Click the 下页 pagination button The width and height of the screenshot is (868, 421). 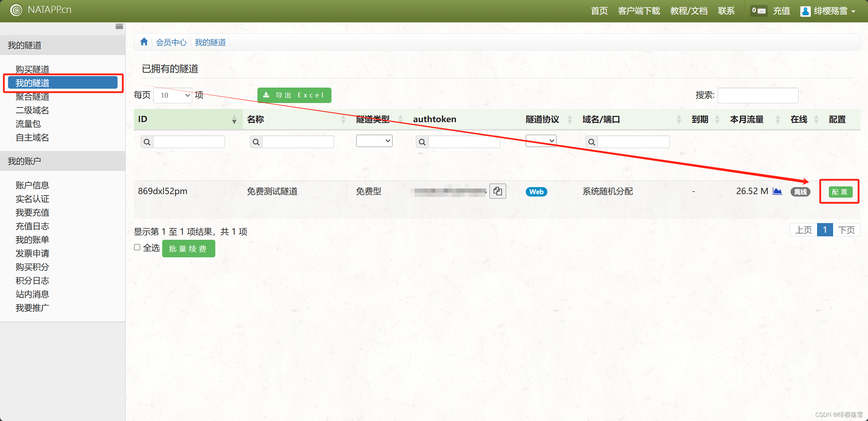[846, 230]
